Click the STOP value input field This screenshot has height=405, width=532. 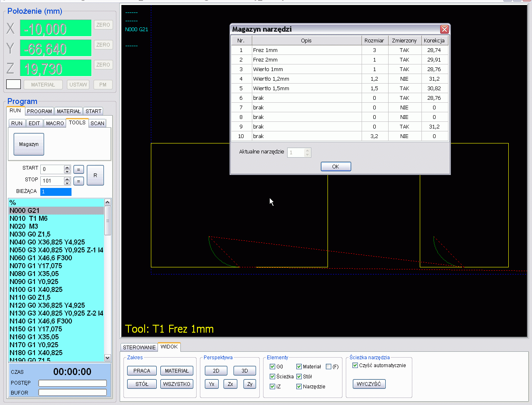pos(52,181)
